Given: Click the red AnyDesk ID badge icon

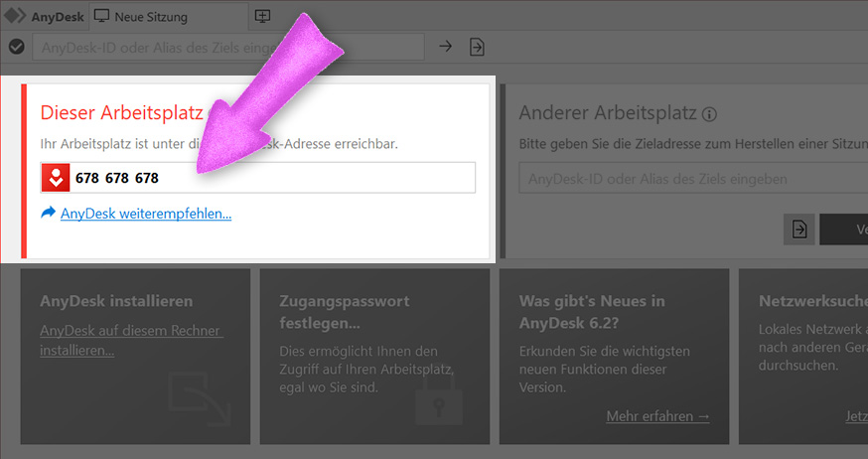Looking at the screenshot, I should (56, 178).
